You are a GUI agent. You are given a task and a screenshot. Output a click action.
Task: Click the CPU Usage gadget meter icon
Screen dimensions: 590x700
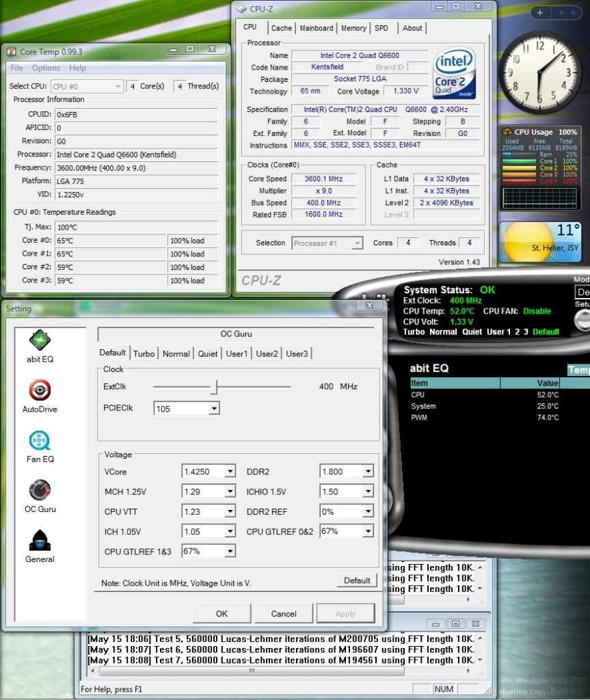tap(507, 132)
